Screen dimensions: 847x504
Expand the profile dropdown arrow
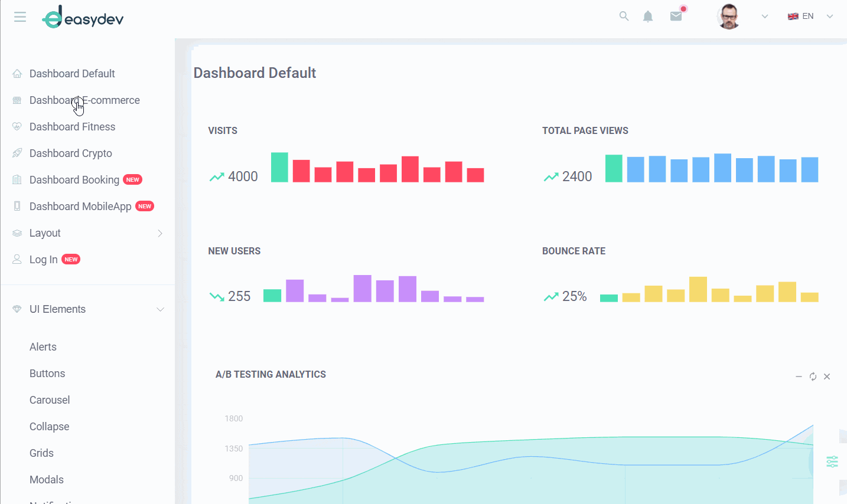(x=765, y=17)
